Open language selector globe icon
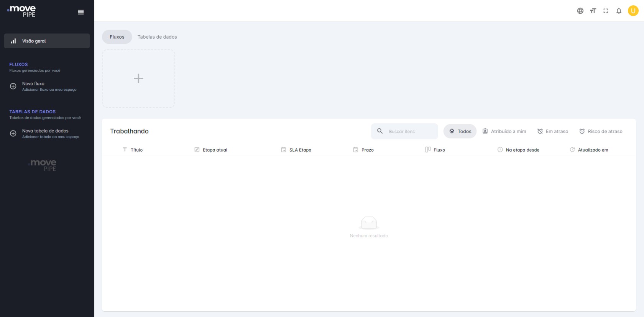This screenshot has width=644, height=317. (x=580, y=11)
